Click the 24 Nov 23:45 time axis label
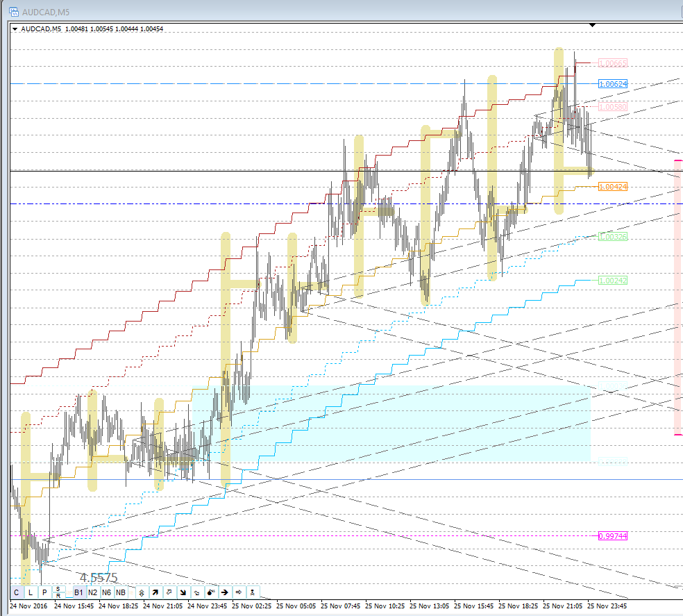This screenshot has height=616, width=683. click(207, 606)
